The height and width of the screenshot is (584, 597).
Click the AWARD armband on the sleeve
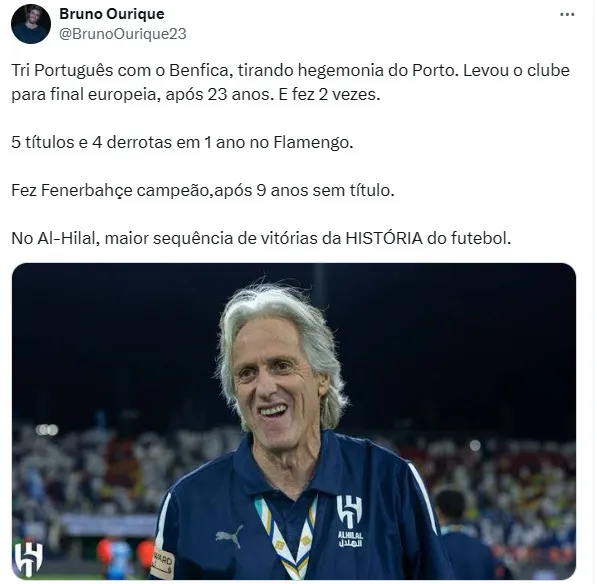[x=162, y=564]
